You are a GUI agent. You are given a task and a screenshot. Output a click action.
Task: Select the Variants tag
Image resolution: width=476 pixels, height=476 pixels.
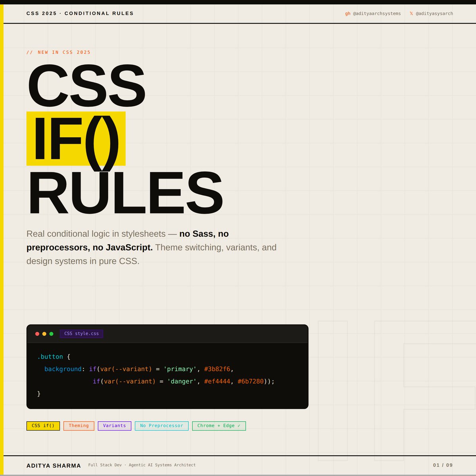click(x=115, y=426)
